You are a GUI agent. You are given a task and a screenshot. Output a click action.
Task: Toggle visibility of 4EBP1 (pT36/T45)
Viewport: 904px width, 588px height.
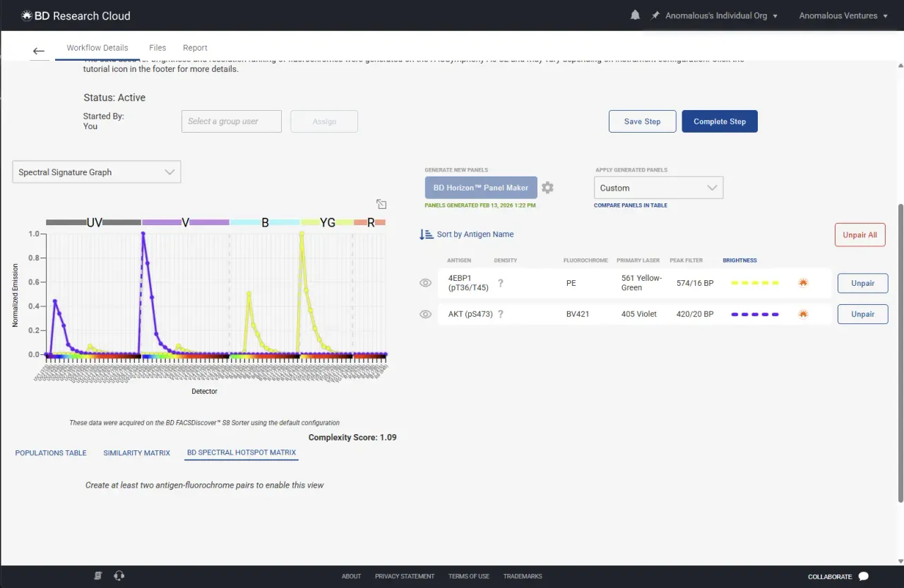click(x=425, y=283)
